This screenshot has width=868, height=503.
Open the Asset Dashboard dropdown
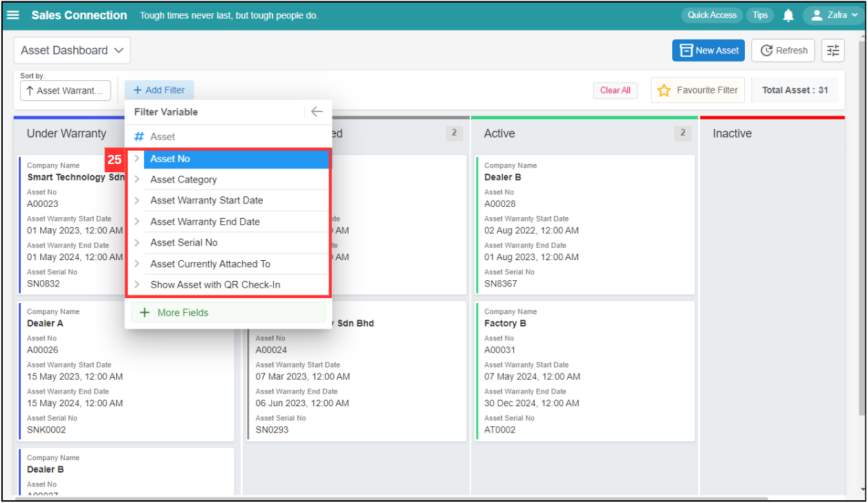tap(72, 51)
